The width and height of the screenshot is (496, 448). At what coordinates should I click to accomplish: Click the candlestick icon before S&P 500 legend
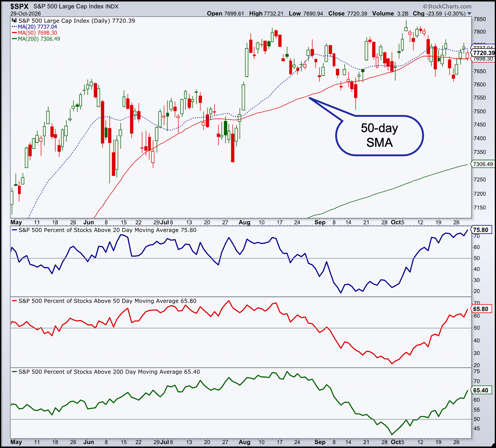click(14, 20)
